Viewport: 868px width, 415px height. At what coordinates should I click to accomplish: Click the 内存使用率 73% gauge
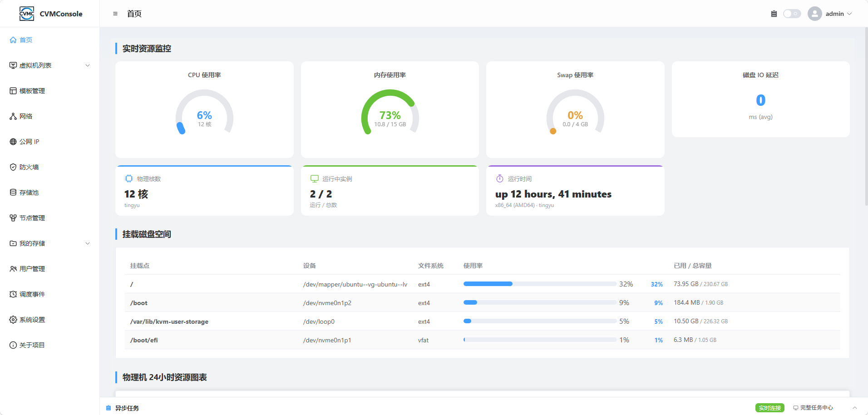click(390, 113)
